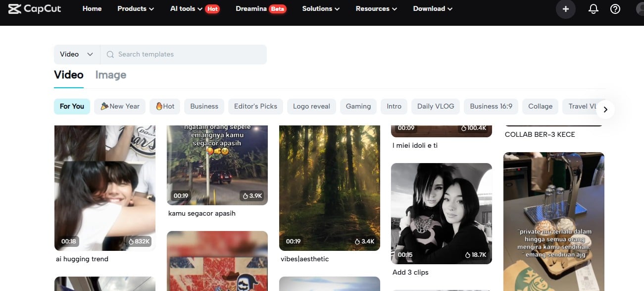The width and height of the screenshot is (644, 291).
Task: Click the CapCut logo
Action: (34, 8)
